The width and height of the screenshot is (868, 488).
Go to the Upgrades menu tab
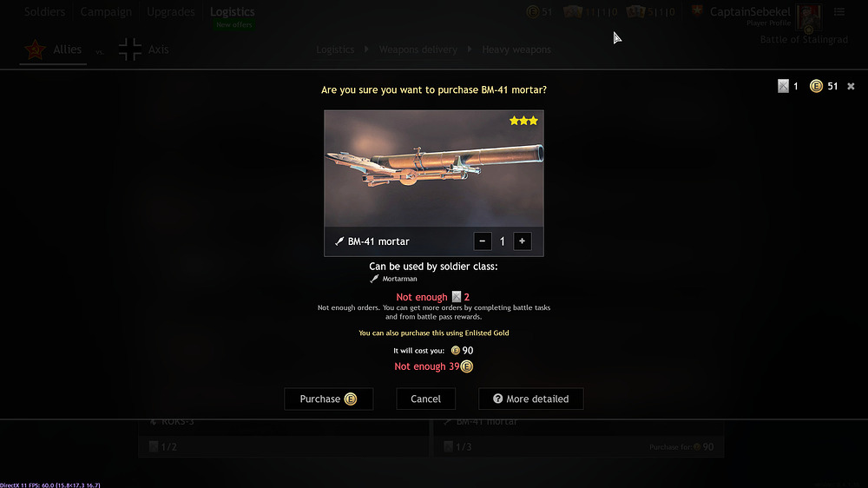(x=170, y=11)
